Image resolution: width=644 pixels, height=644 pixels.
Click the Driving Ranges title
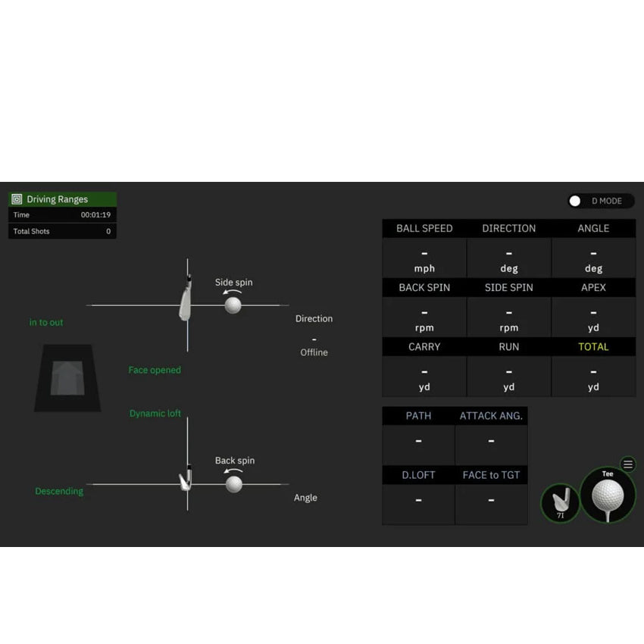tap(57, 199)
